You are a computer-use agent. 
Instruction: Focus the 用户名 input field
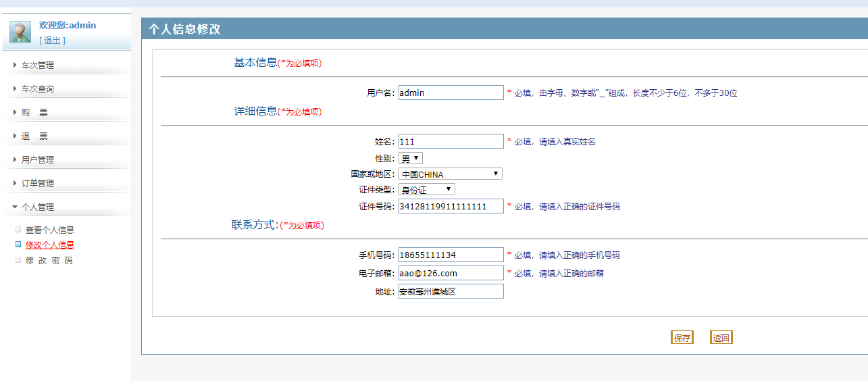click(451, 93)
